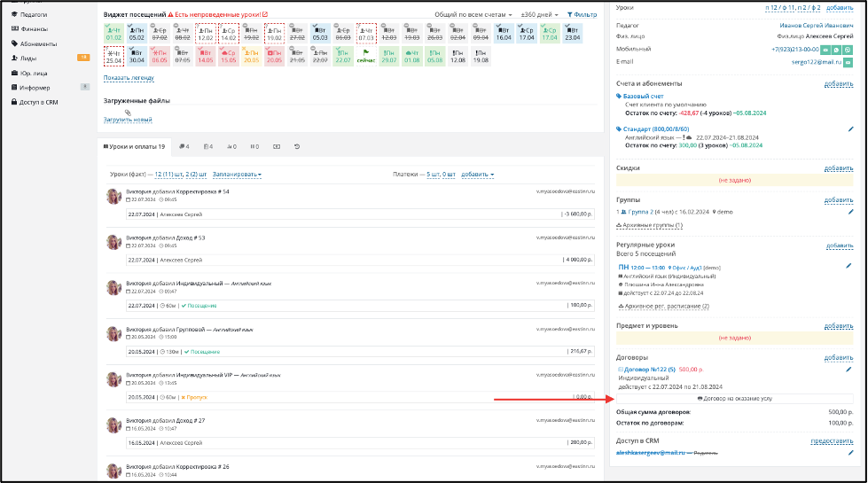Edit the regular lesson ПН 12:00 pencil
The image size is (868, 483).
[x=848, y=266]
